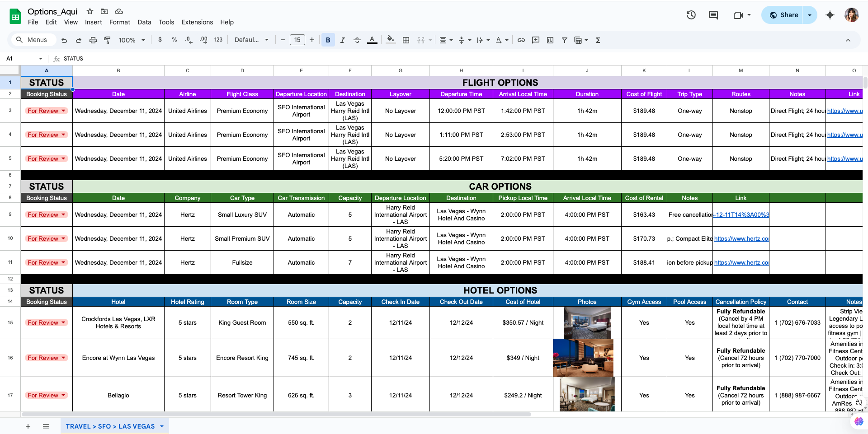This screenshot has height=434, width=868.
Task: Open the name box dropdown
Action: pyautogui.click(x=41, y=59)
